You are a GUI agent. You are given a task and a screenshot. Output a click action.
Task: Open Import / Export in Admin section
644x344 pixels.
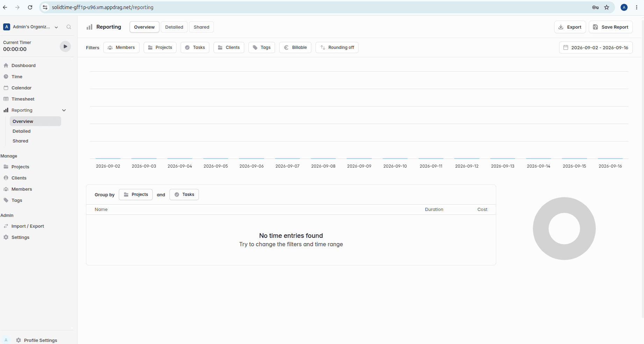click(x=28, y=226)
